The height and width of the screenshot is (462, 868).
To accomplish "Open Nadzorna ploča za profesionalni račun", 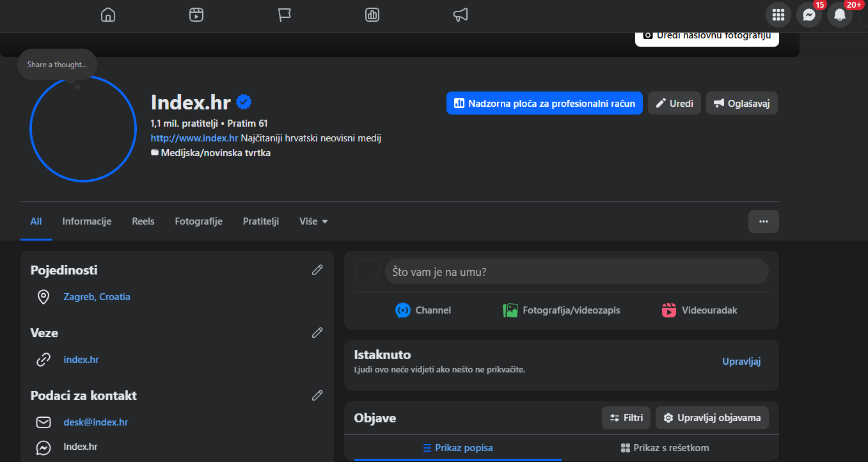I will [x=544, y=103].
